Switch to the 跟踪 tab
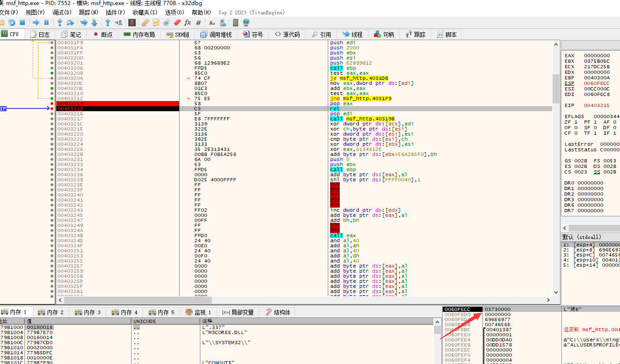Image resolution: width=620 pixels, height=364 pixels. (415, 35)
